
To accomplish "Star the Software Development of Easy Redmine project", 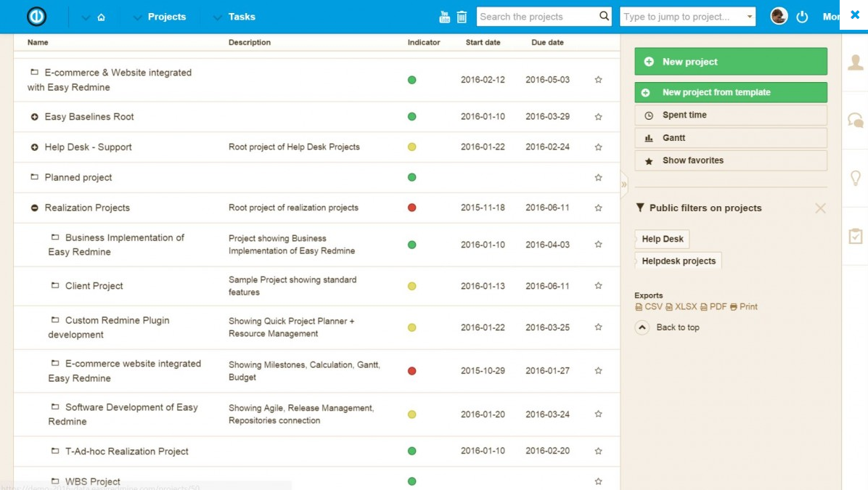I will pos(599,415).
